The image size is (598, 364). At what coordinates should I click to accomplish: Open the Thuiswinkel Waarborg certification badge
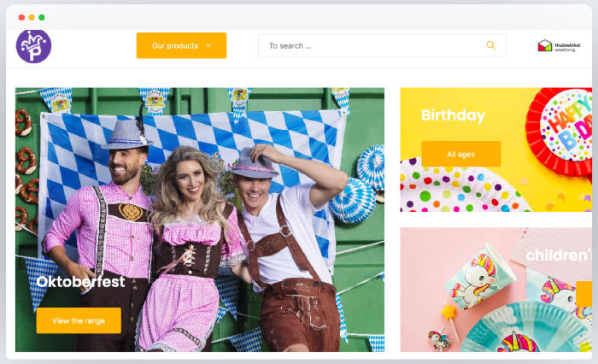coord(557,46)
